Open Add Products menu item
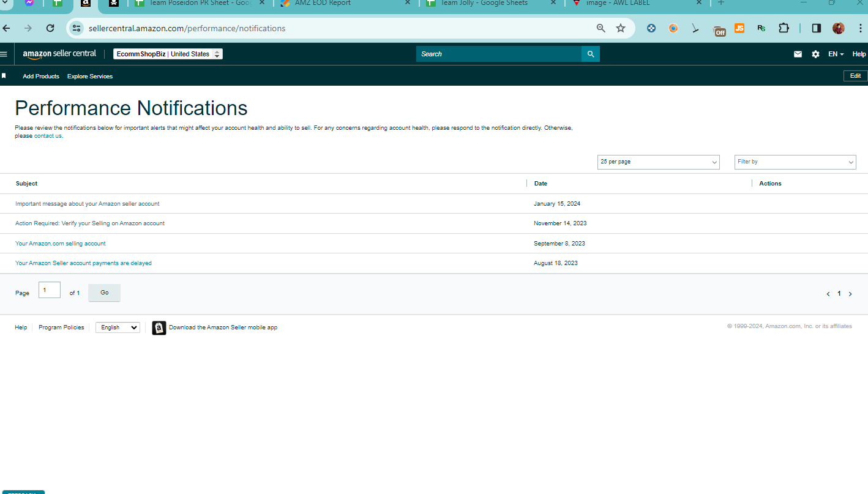The height and width of the screenshot is (494, 868). point(41,76)
